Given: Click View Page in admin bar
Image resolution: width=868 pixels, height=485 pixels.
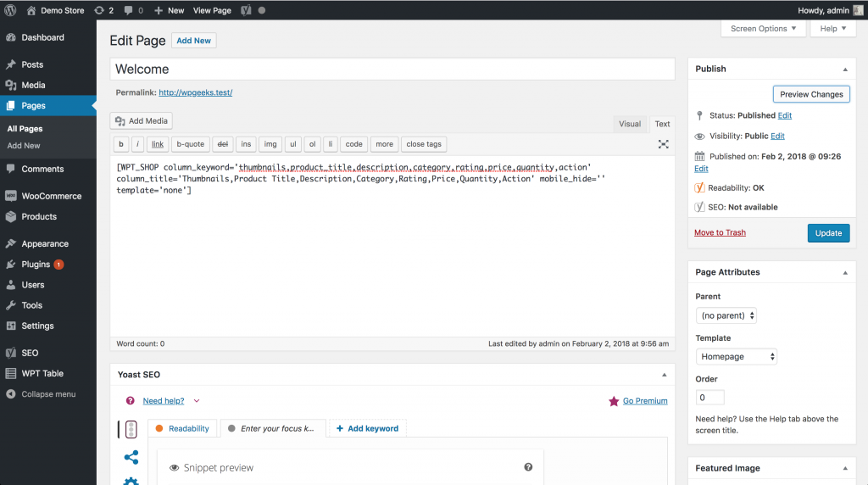Looking at the screenshot, I should click(x=212, y=10).
